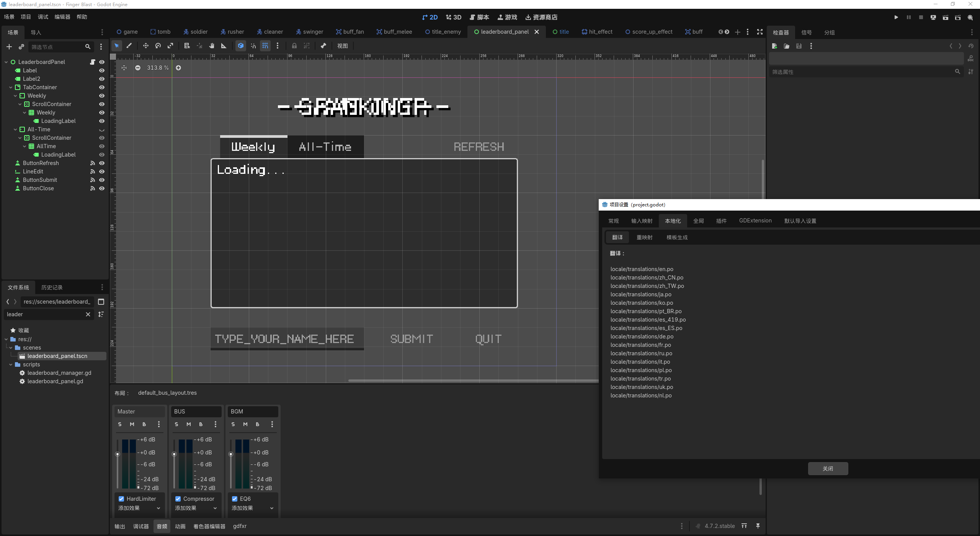The image size is (980, 536).
Task: Switch to the 信号 tab in inspector dock
Action: [807, 33]
